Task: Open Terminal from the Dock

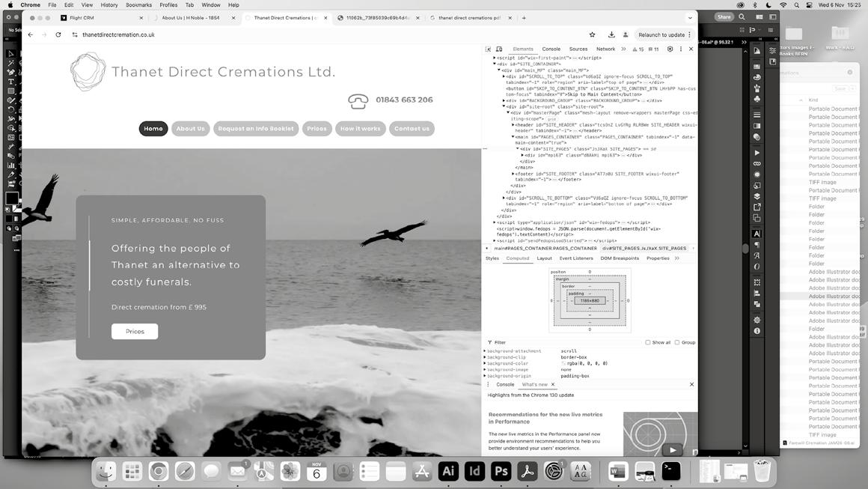Action: [x=671, y=471]
